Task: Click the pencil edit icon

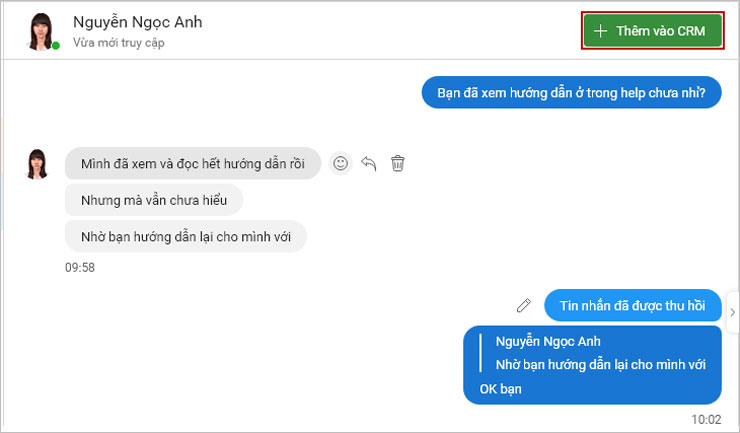Action: (x=523, y=306)
